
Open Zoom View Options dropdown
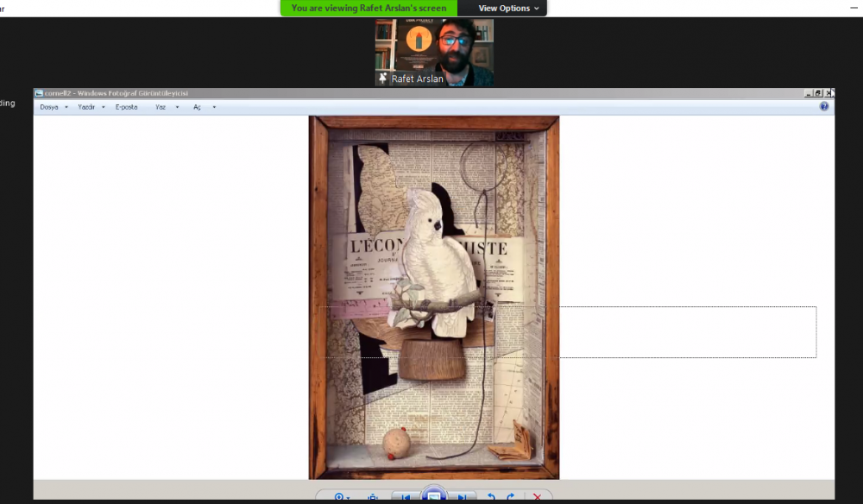(509, 8)
